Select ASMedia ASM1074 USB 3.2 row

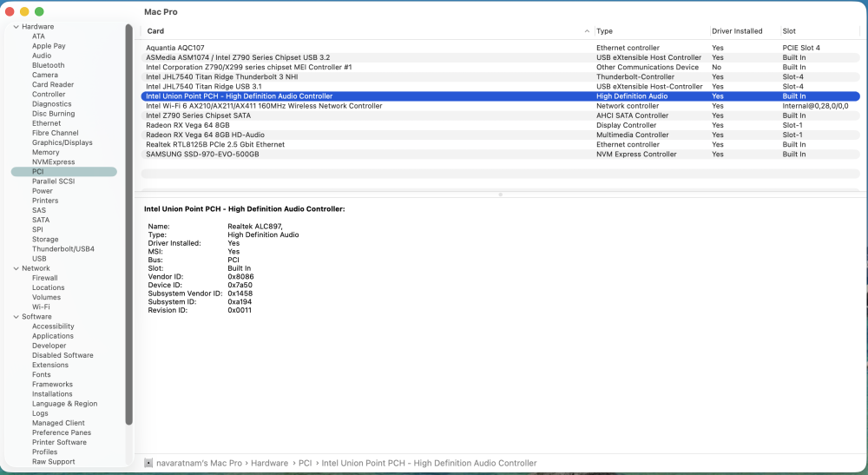tap(501, 57)
